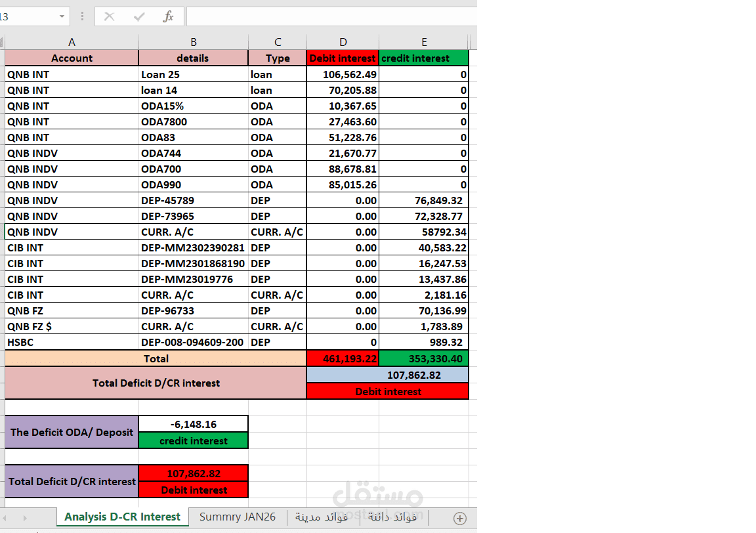
Task: Select the cell with value 85,015.26
Action: pos(343,184)
